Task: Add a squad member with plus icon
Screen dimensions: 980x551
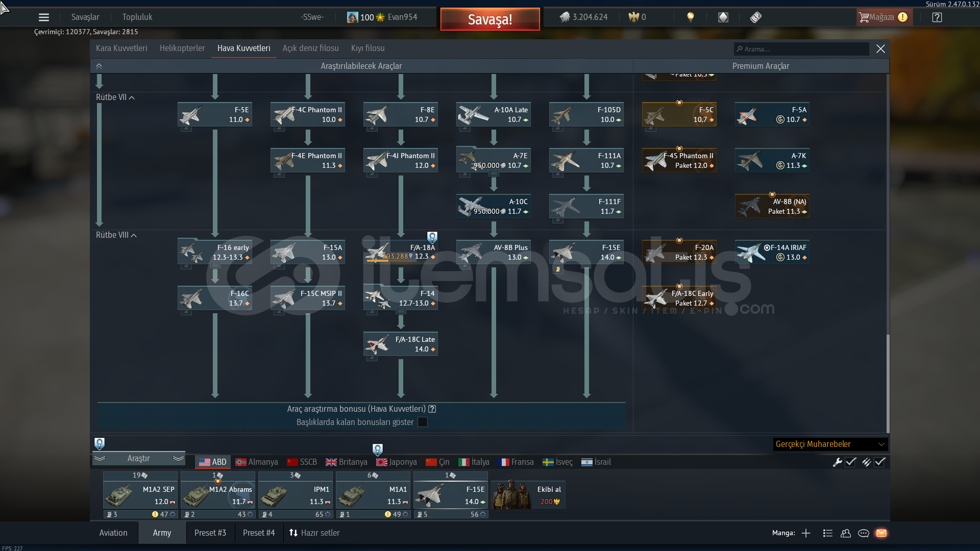Action: (806, 533)
